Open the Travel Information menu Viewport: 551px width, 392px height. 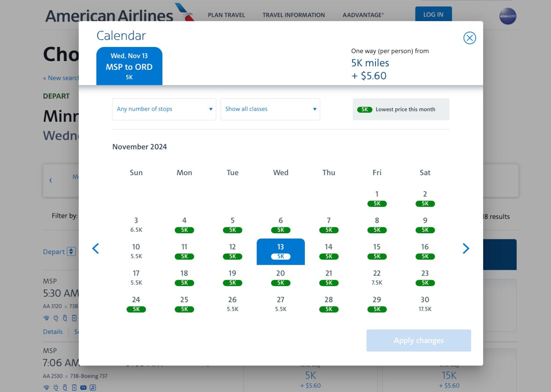tap(293, 15)
